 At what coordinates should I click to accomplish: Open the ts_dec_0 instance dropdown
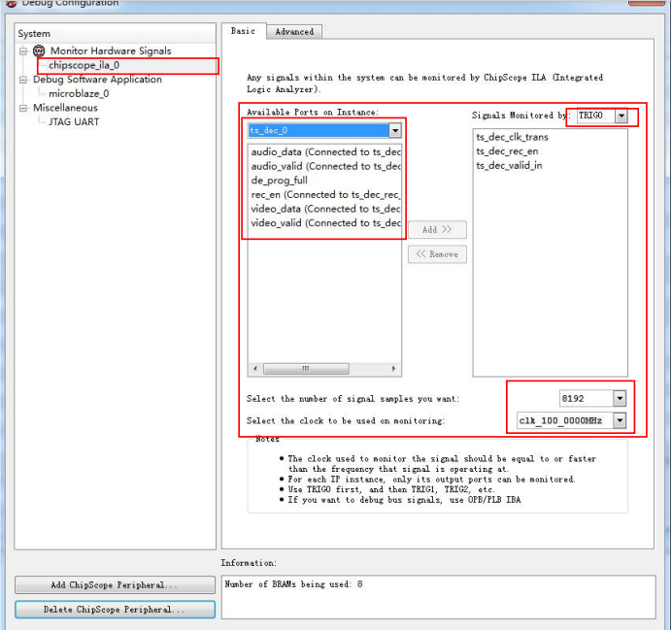[394, 130]
